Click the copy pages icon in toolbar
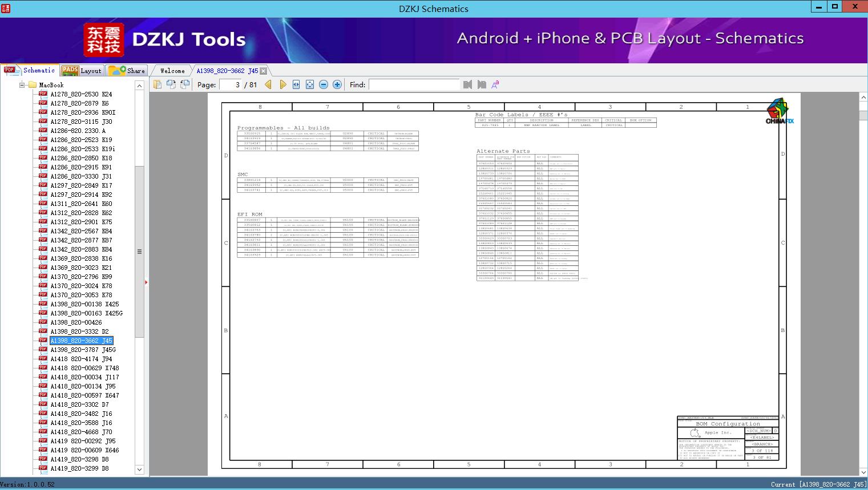This screenshot has width=868, height=490. [x=158, y=84]
